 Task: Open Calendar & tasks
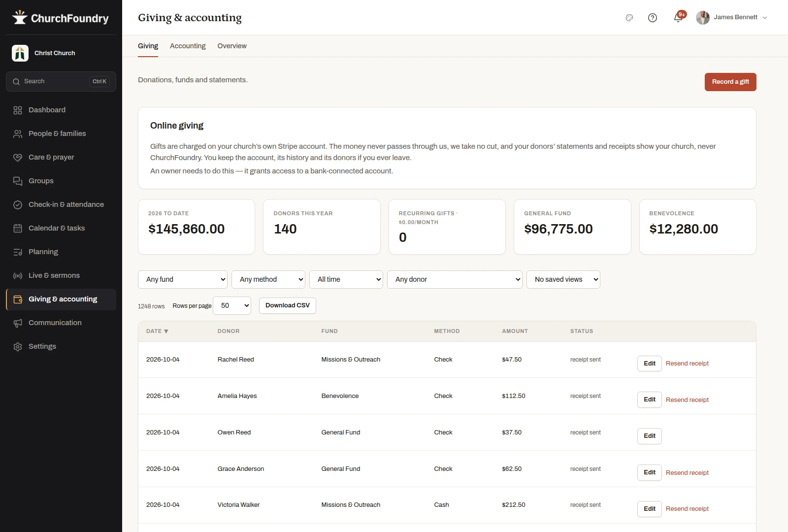[x=61, y=228]
